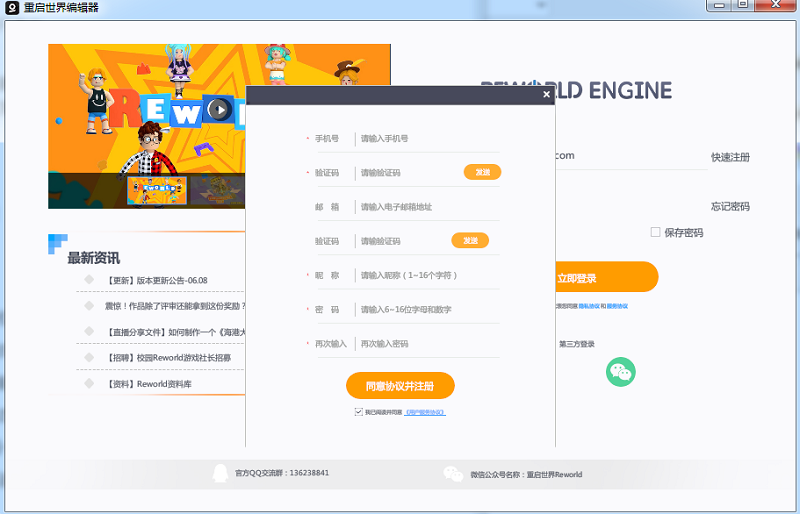Send the phone verification code
This screenshot has width=800, height=514.
(482, 172)
